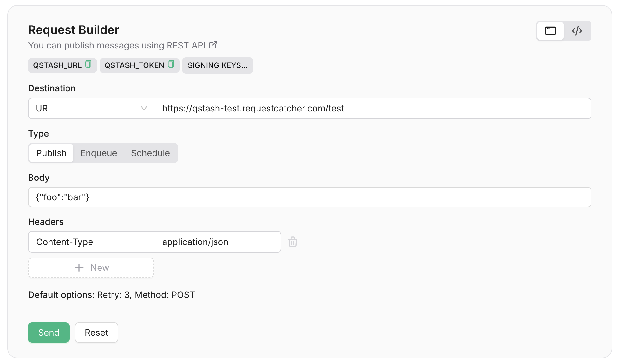Switch to the code view icon
This screenshot has height=364, width=617.
point(577,31)
